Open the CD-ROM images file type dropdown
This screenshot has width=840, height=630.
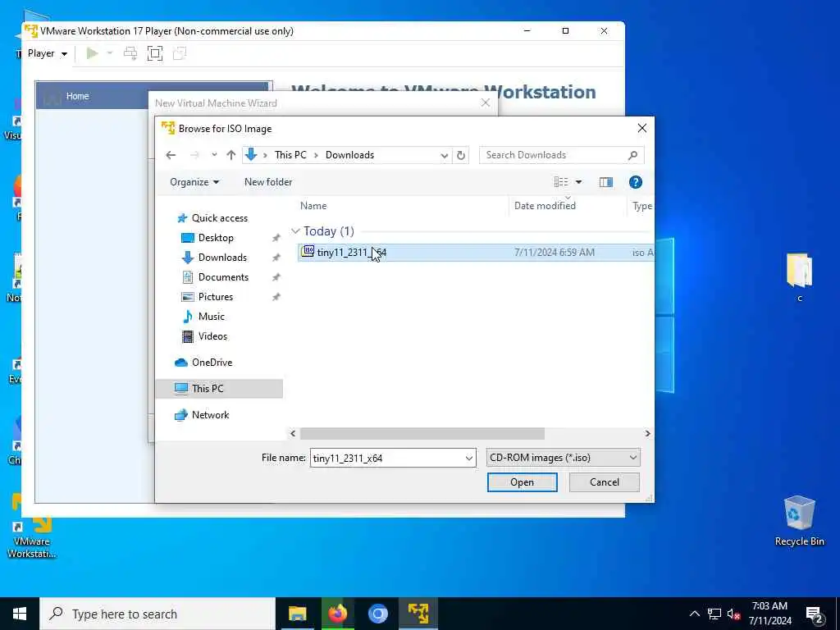tap(563, 458)
